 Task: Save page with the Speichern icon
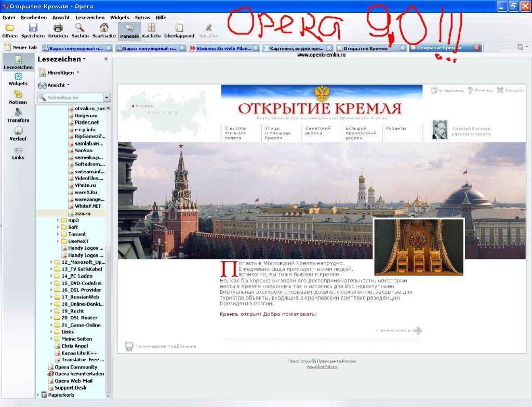(x=33, y=28)
